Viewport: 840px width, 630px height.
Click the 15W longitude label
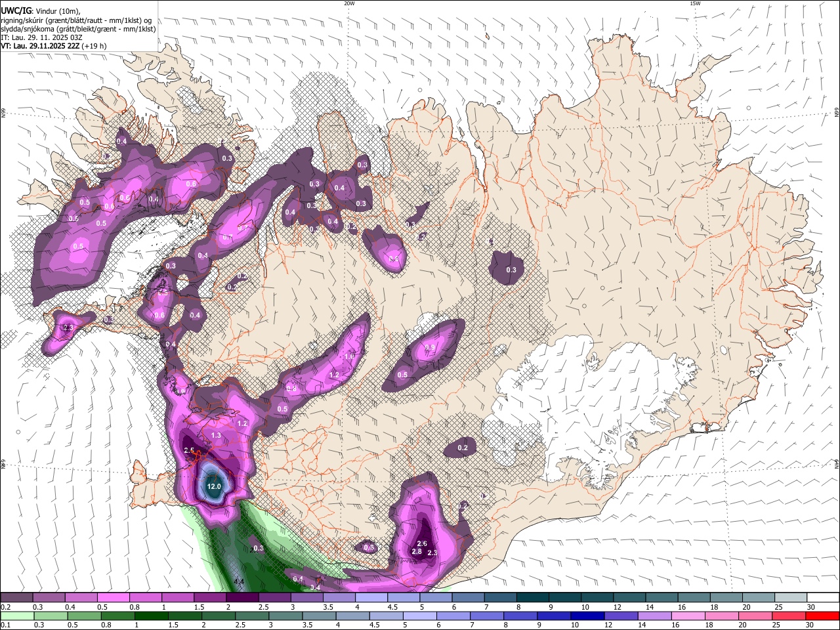tap(695, 3)
